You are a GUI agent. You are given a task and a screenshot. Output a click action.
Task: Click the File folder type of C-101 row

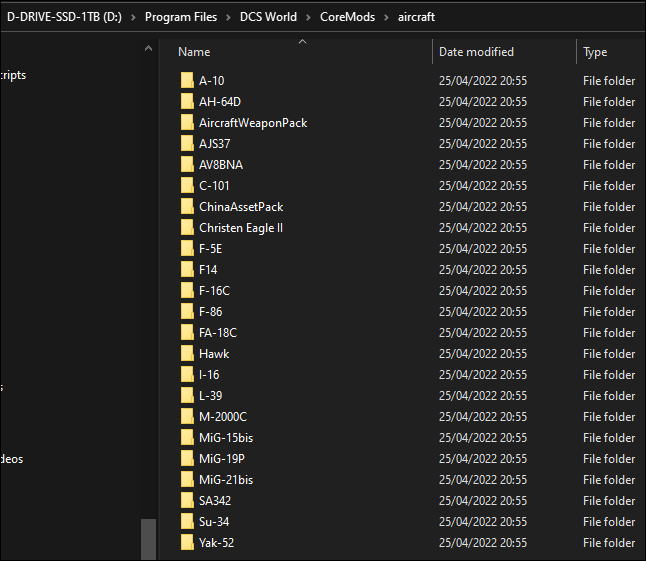click(x=609, y=186)
